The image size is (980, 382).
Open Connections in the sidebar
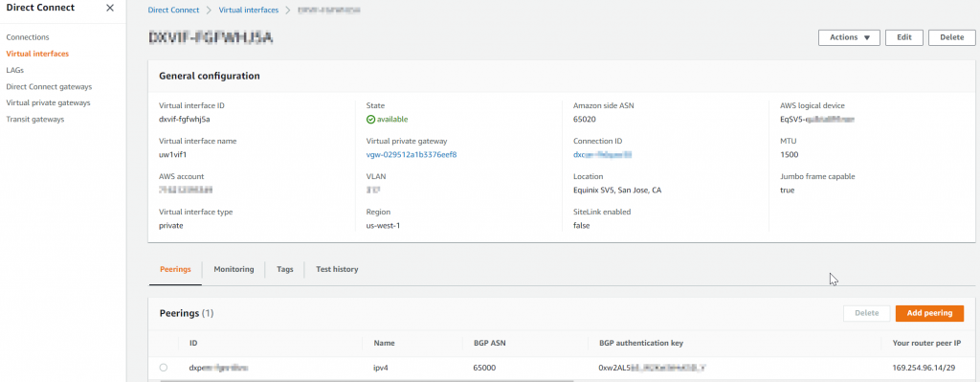point(28,37)
